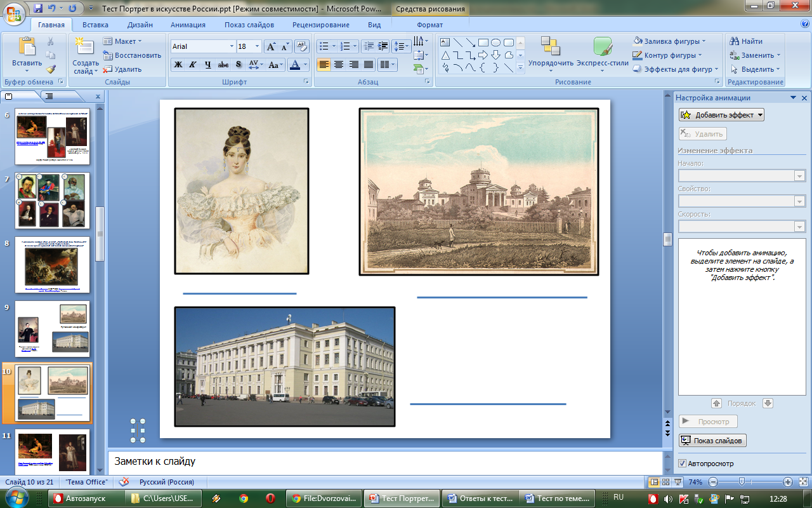Select the triangle shape

[445, 55]
